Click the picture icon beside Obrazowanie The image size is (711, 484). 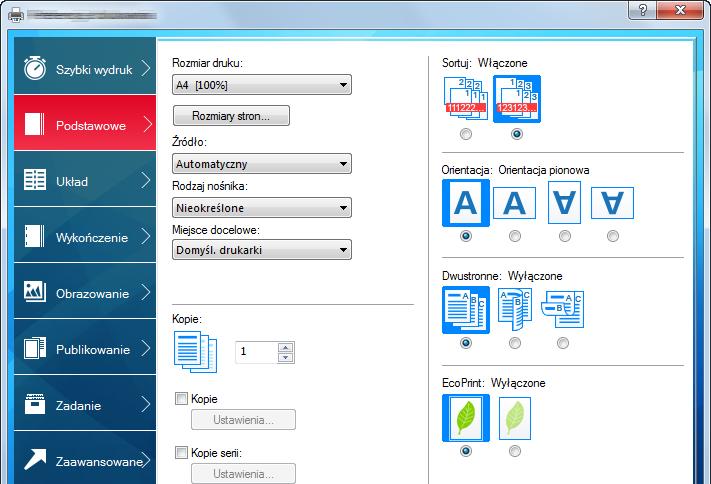click(35, 292)
